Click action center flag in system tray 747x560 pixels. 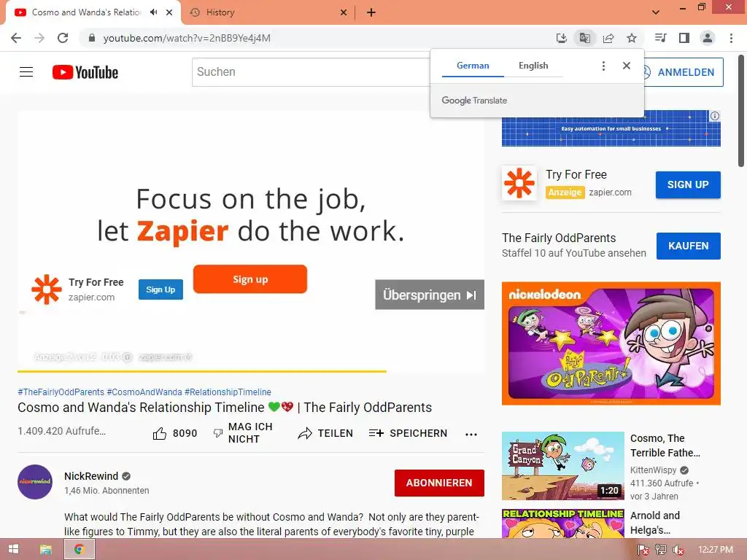click(x=643, y=550)
